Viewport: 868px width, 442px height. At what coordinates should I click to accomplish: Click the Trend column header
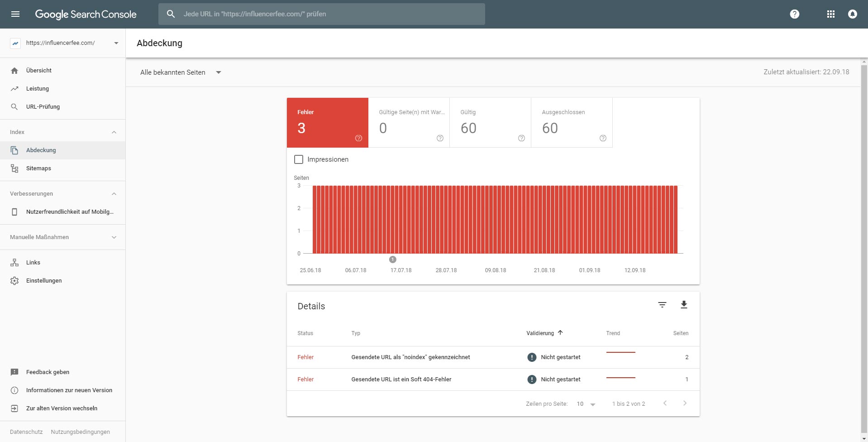tap(613, 333)
